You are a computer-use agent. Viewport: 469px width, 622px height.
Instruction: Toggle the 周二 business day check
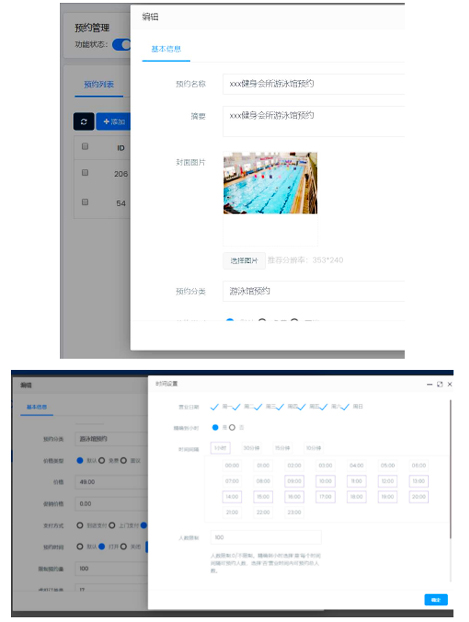pyautogui.click(x=236, y=407)
